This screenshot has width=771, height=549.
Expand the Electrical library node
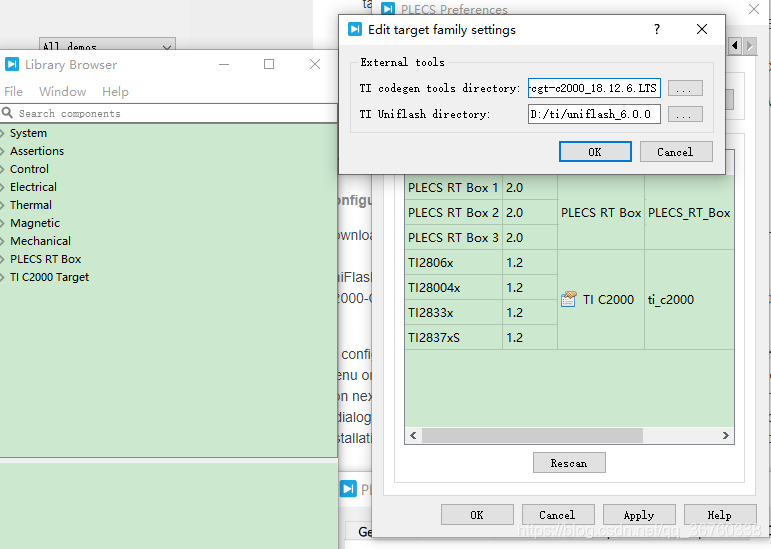[2, 187]
